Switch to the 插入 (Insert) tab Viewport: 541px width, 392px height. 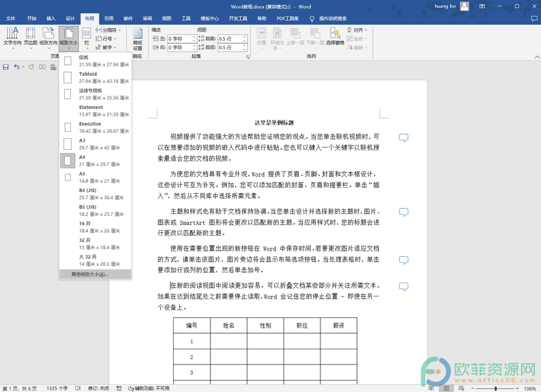click(51, 19)
